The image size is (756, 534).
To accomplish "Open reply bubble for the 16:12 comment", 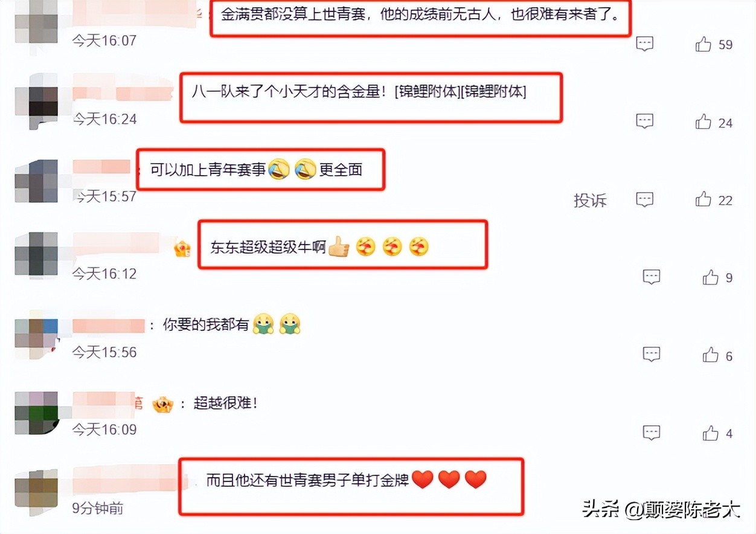I will [651, 277].
